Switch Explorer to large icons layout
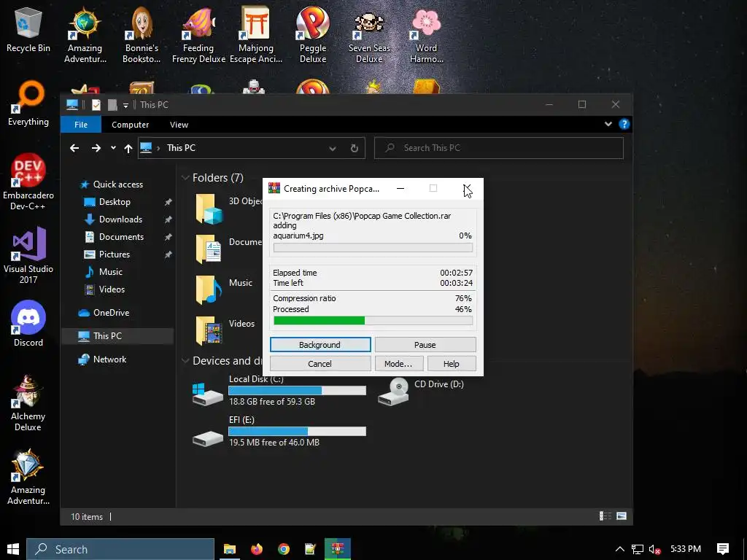 click(x=622, y=516)
